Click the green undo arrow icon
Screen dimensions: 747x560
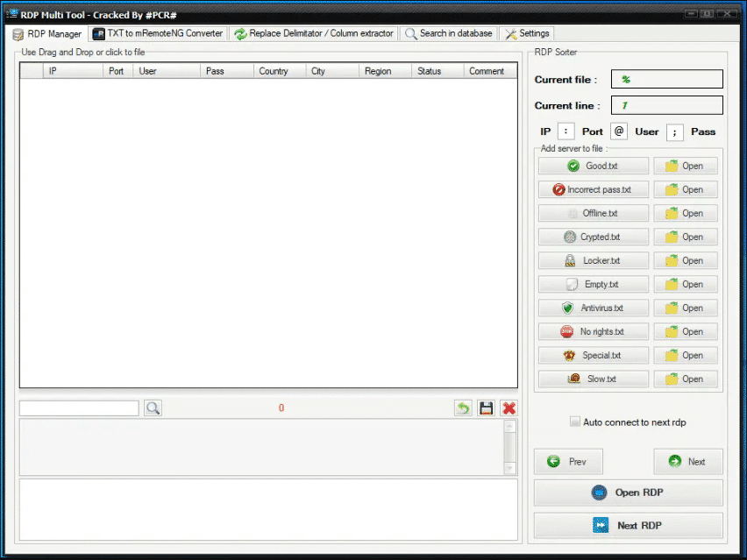463,408
